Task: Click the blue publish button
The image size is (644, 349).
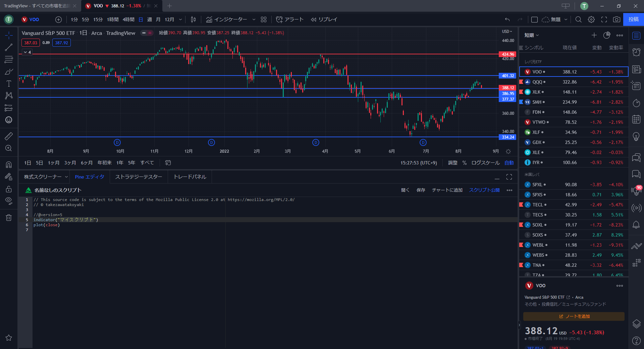Action: point(633,19)
